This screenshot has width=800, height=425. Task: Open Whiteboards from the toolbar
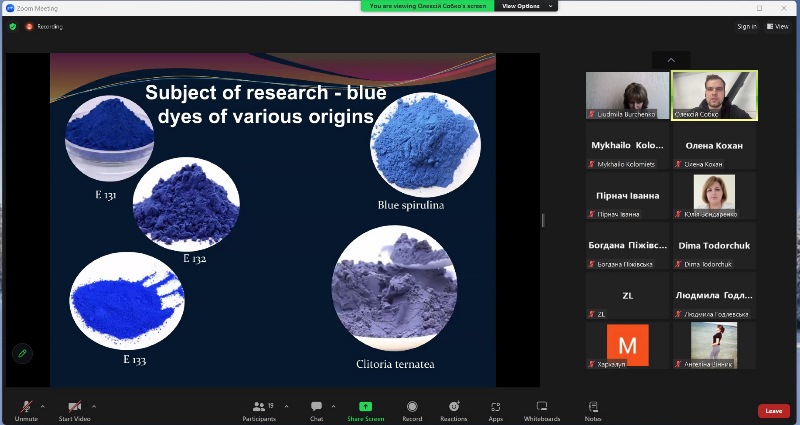(x=542, y=408)
